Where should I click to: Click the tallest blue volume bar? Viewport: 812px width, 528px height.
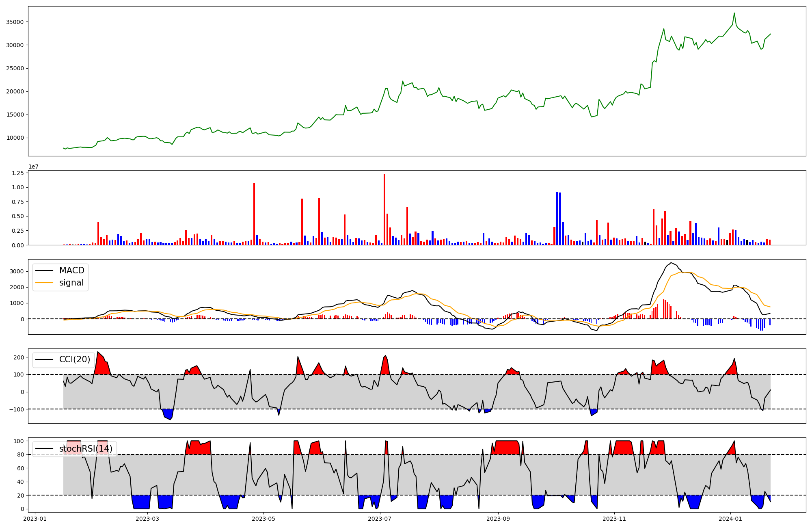(x=557, y=219)
